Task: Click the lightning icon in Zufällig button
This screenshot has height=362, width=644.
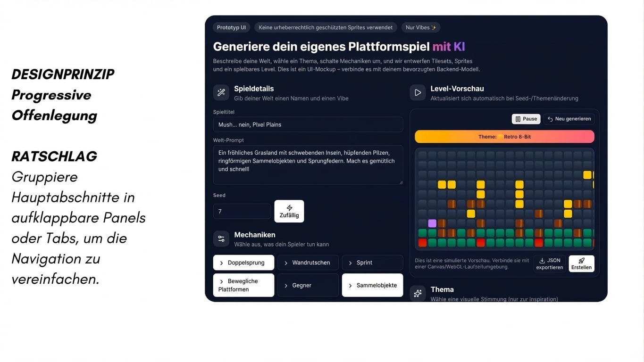Action: pyautogui.click(x=289, y=208)
